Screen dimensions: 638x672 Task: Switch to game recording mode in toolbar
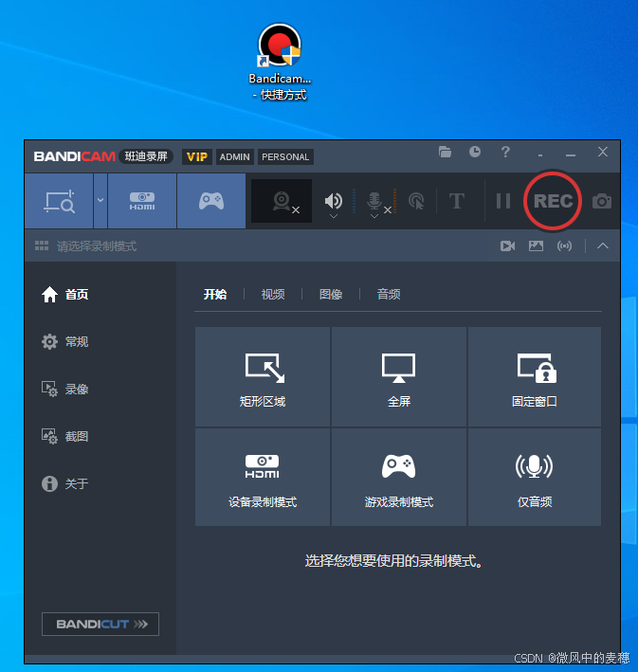211,201
